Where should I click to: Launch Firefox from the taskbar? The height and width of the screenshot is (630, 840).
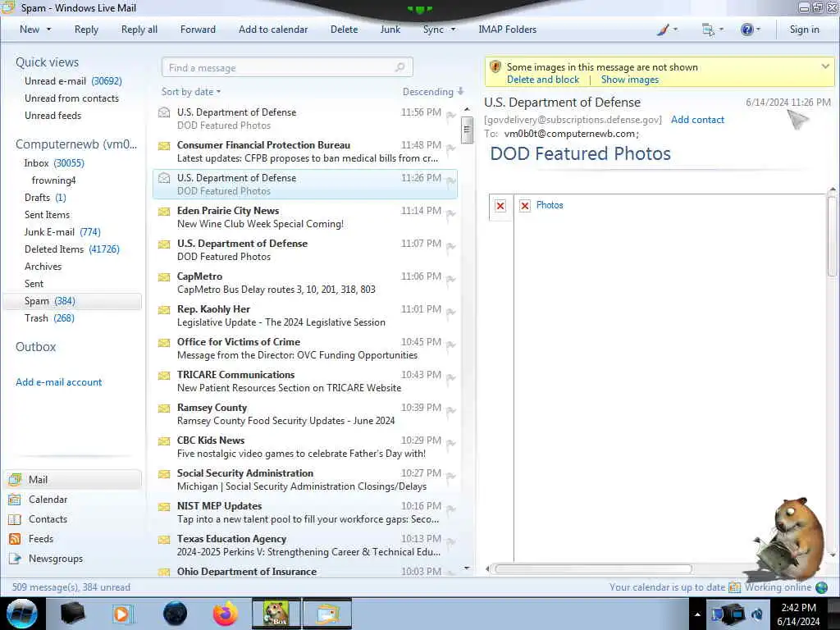[226, 614]
